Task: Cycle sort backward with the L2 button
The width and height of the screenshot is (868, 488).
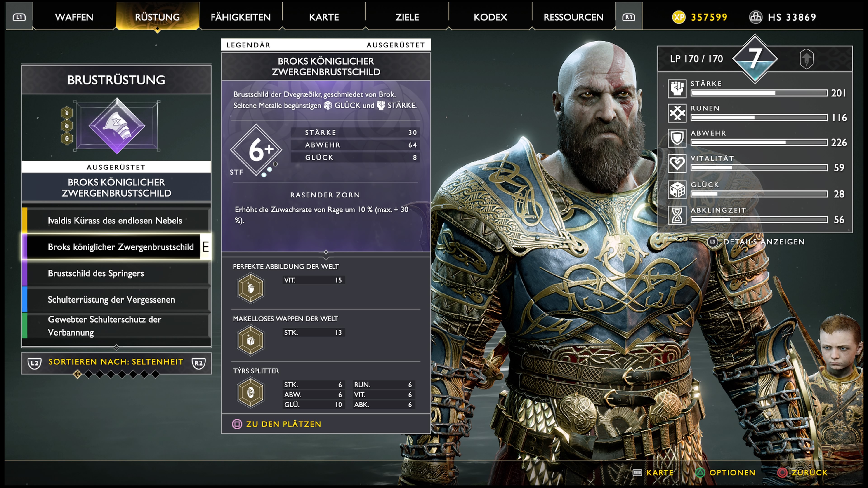Action: tap(34, 363)
